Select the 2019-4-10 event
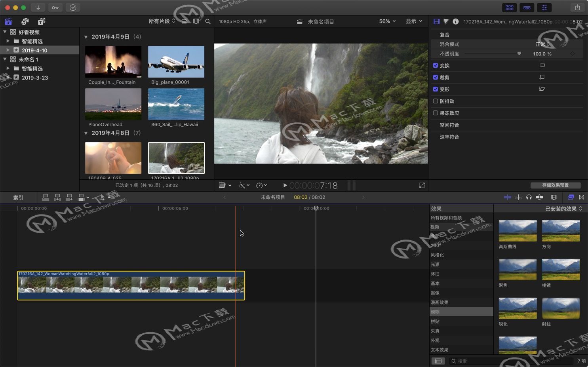This screenshot has width=588, height=367. pyautogui.click(x=40, y=50)
